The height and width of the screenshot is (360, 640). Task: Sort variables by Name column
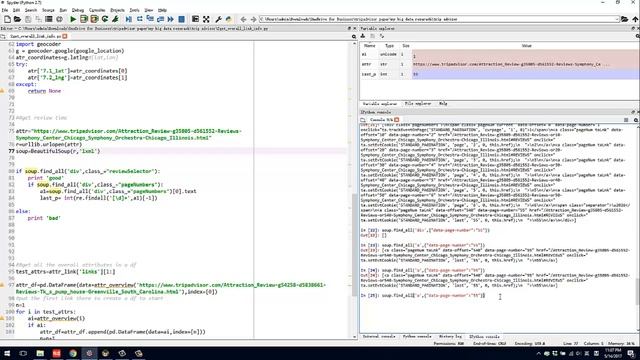[x=369, y=46]
